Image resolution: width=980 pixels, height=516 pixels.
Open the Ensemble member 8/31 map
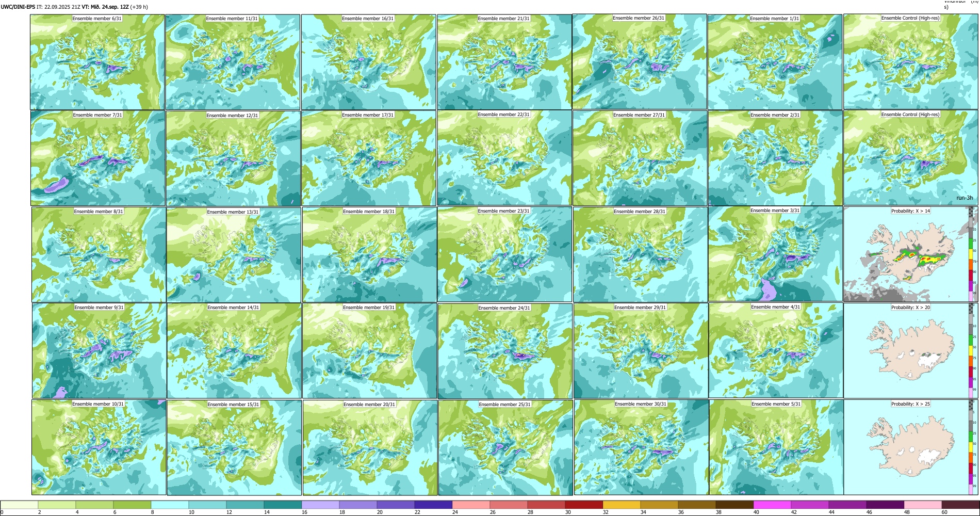pos(99,255)
